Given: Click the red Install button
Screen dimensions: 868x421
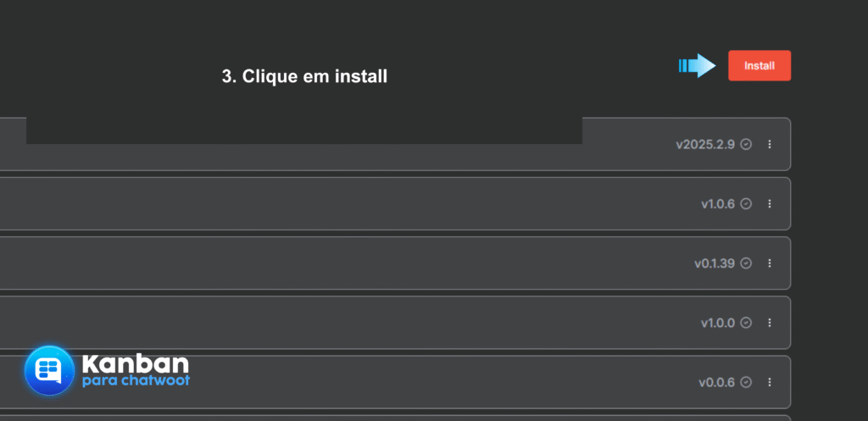Looking at the screenshot, I should tap(759, 66).
